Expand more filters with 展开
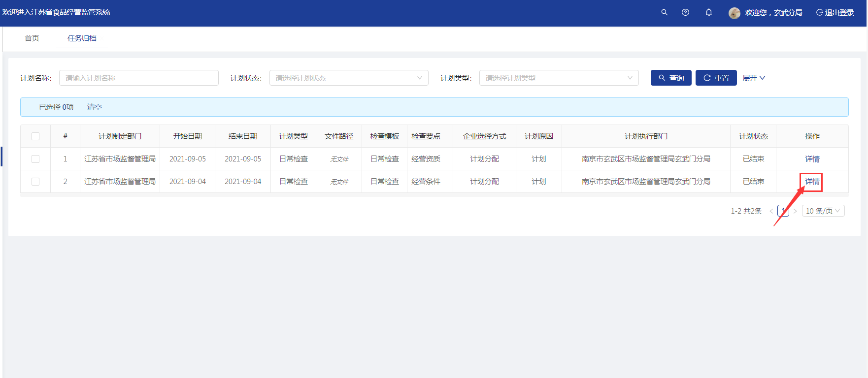 (753, 78)
